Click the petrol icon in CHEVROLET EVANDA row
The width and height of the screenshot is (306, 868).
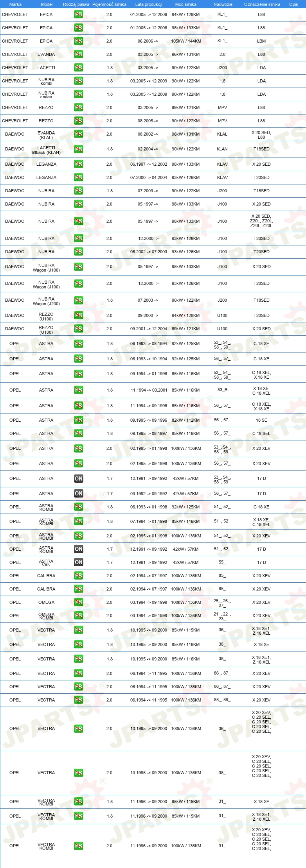pyautogui.click(x=78, y=54)
